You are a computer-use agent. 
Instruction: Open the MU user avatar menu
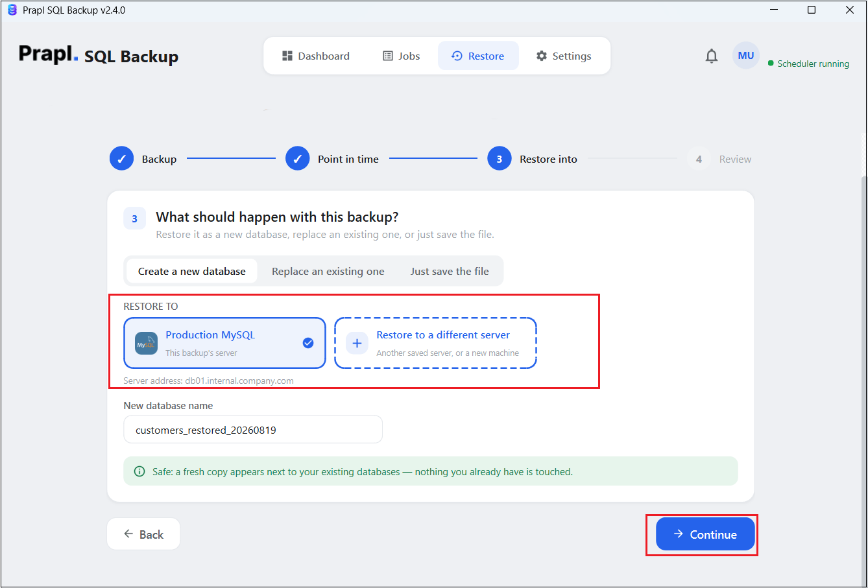[x=746, y=56]
